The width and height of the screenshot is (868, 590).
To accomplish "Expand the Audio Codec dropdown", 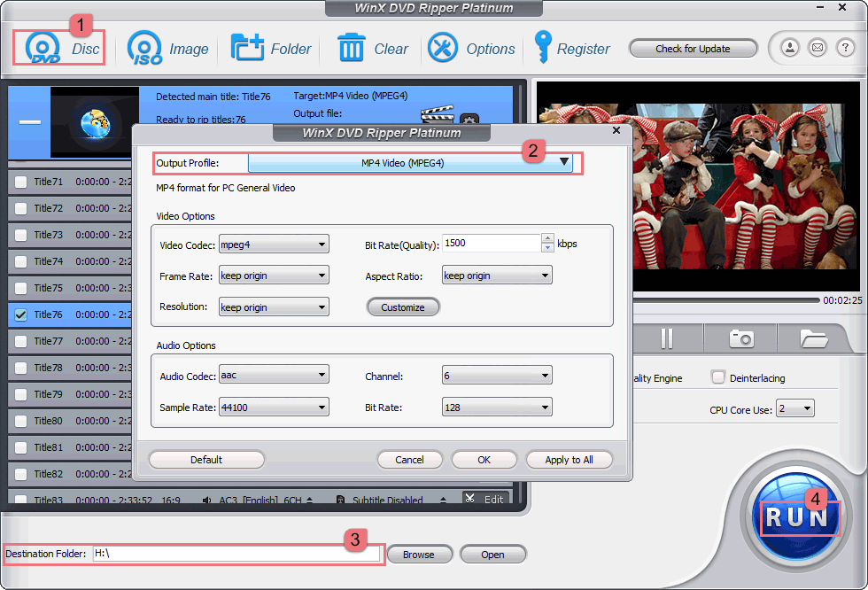I will coord(274,376).
